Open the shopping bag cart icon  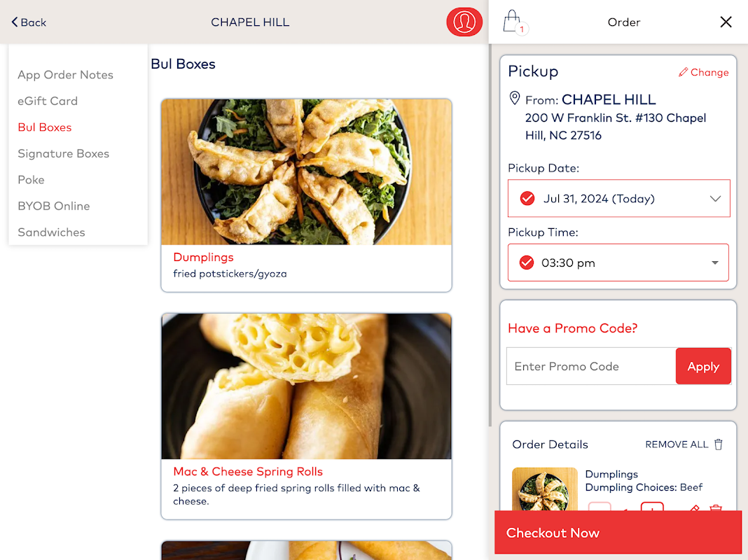point(514,22)
